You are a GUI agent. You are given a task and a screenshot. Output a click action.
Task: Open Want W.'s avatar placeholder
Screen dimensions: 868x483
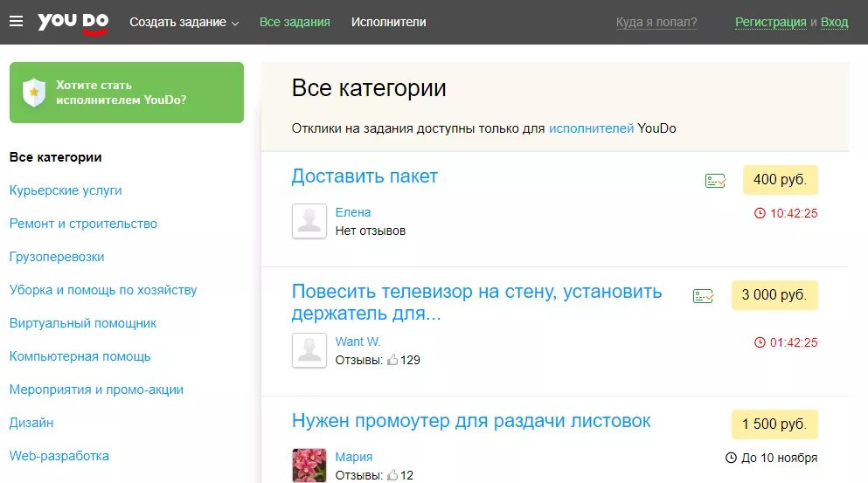(309, 350)
